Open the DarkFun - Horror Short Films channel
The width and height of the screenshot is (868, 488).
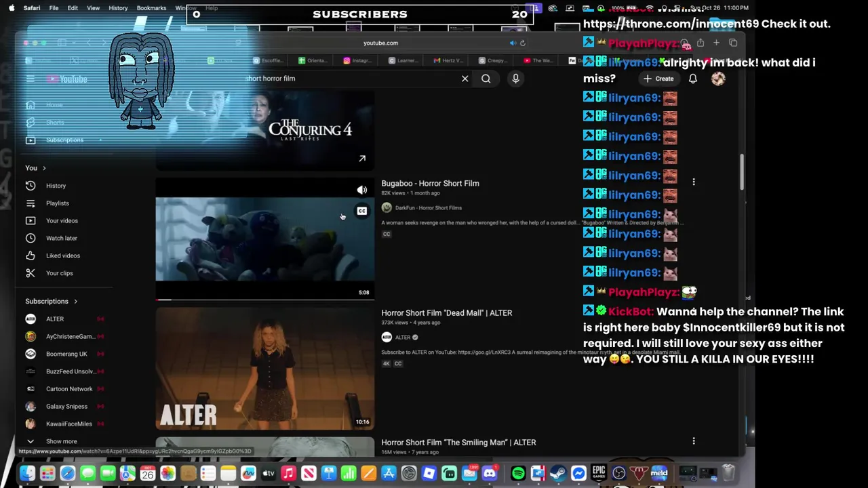[428, 208]
